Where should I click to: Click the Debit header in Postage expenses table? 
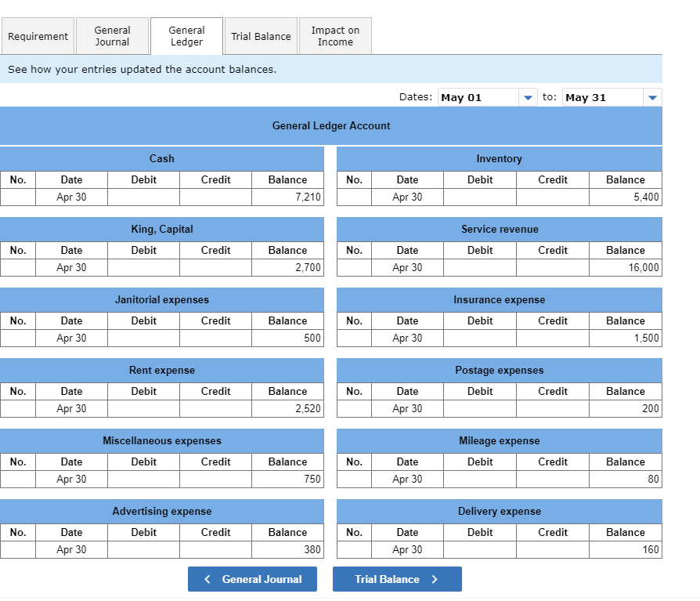click(480, 392)
